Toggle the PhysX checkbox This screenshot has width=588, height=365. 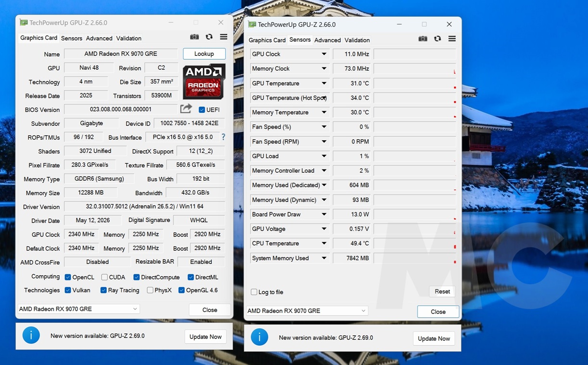click(x=150, y=290)
